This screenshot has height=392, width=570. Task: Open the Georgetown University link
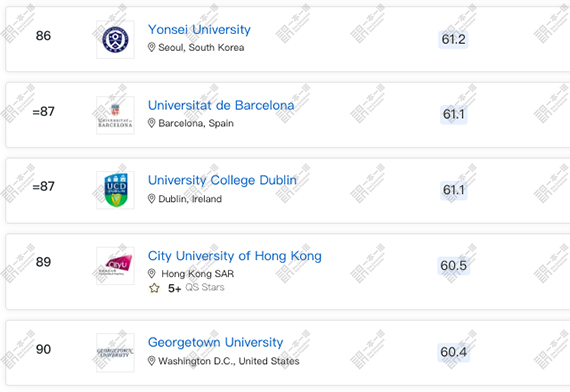pos(216,342)
